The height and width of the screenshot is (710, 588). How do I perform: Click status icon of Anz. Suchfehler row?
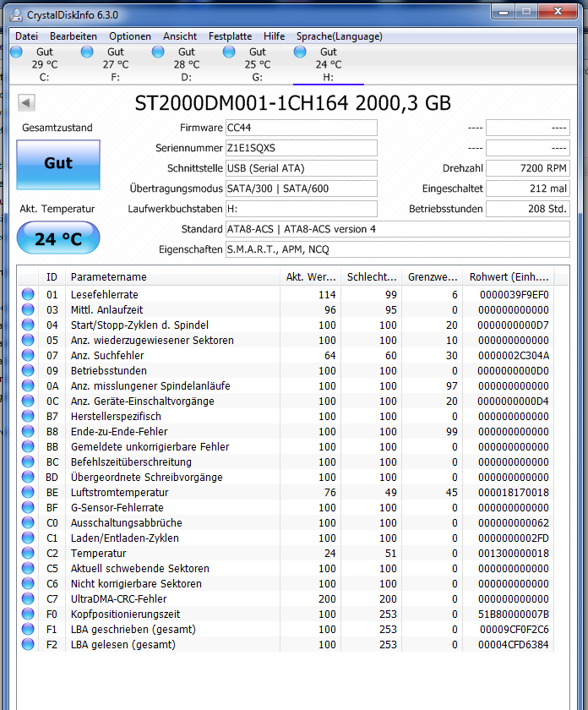(28, 356)
